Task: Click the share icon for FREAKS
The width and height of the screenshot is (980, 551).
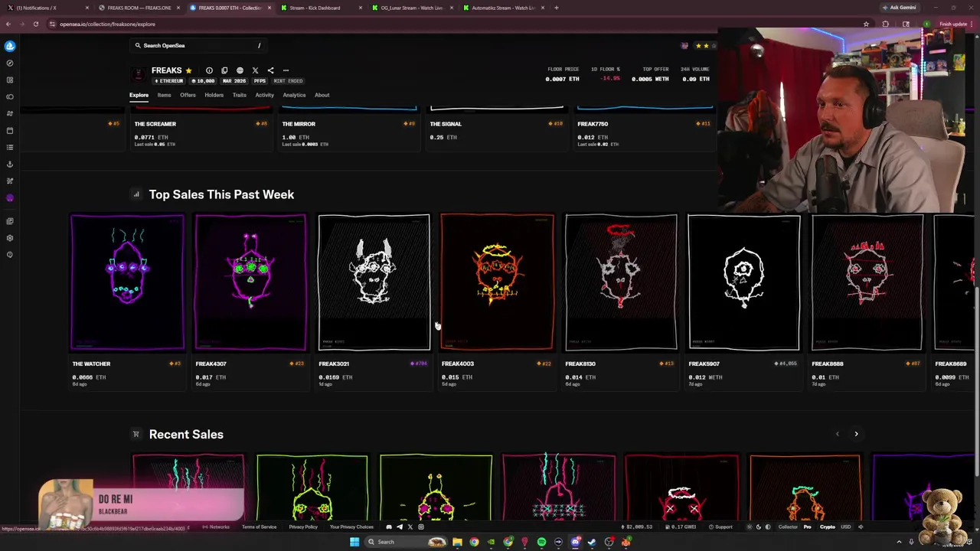Action: [270, 70]
